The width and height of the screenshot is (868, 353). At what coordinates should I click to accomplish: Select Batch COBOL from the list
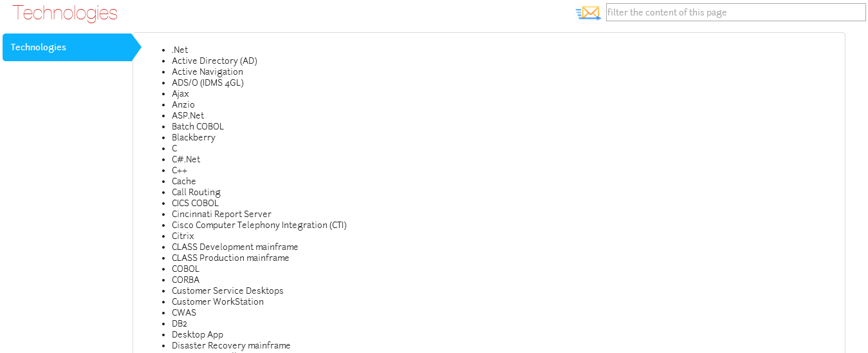[x=198, y=127]
